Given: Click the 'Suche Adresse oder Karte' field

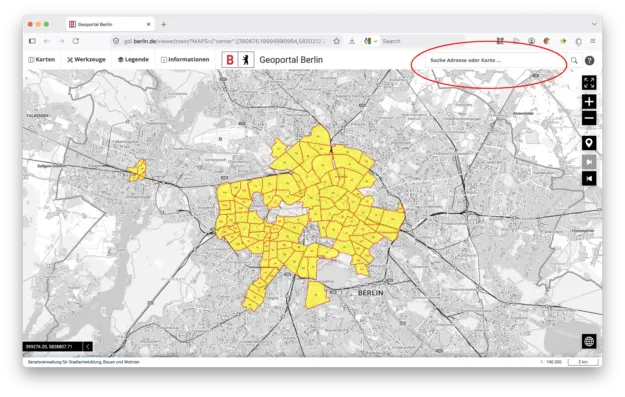Looking at the screenshot, I should (x=495, y=60).
